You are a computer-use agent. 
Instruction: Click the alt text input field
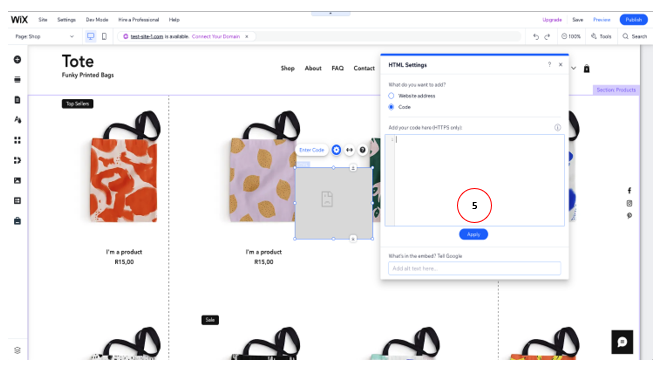point(474,268)
